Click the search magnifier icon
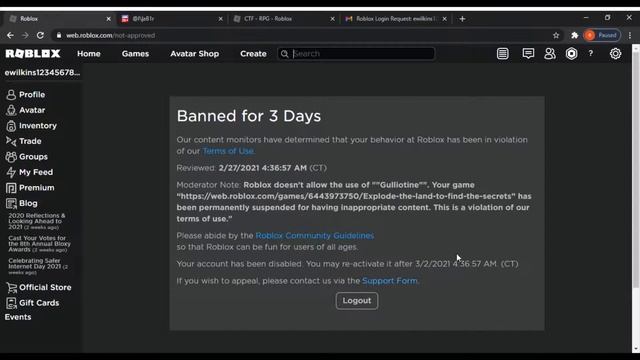Image resolution: width=640 pixels, height=360 pixels. pyautogui.click(x=284, y=54)
